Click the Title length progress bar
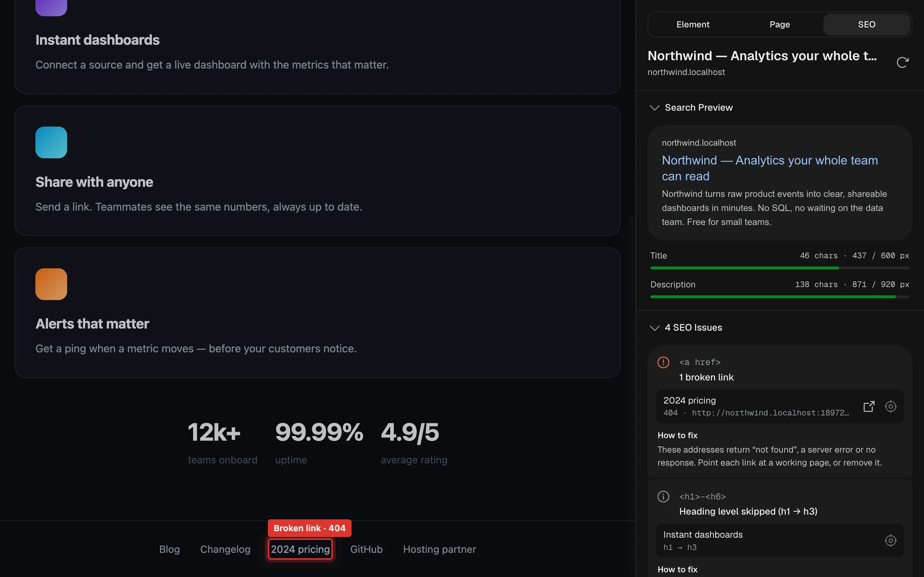Image resolution: width=924 pixels, height=577 pixels. pyautogui.click(x=780, y=268)
